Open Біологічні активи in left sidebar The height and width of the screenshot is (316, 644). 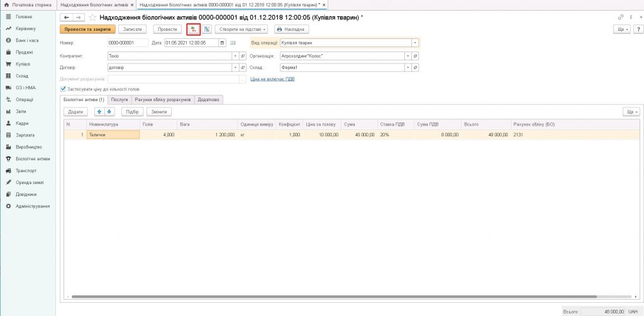pos(32,158)
